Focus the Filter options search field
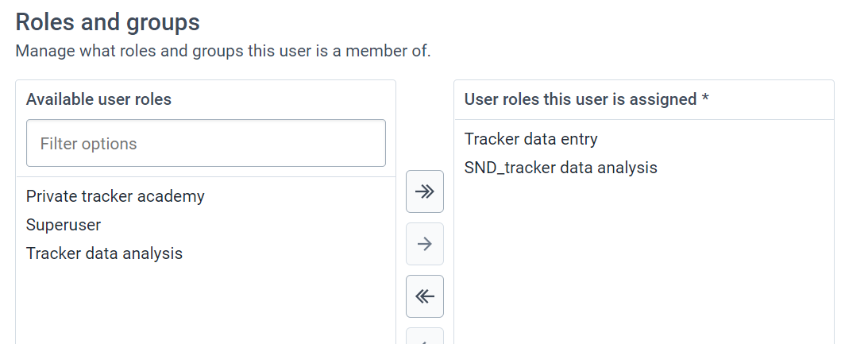868x344 pixels. [206, 144]
